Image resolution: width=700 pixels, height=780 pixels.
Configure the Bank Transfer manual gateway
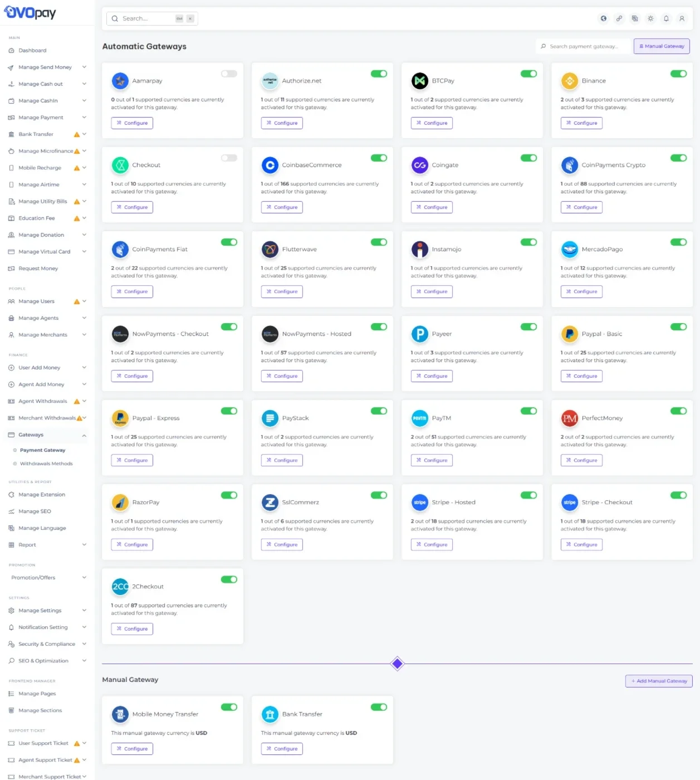point(282,749)
